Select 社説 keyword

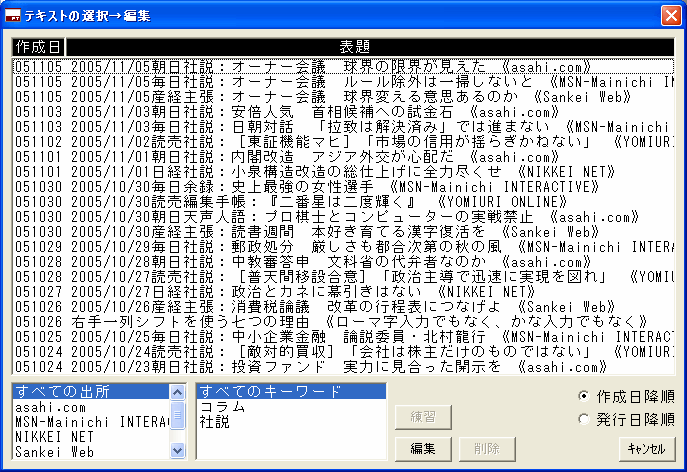pyautogui.click(x=291, y=422)
